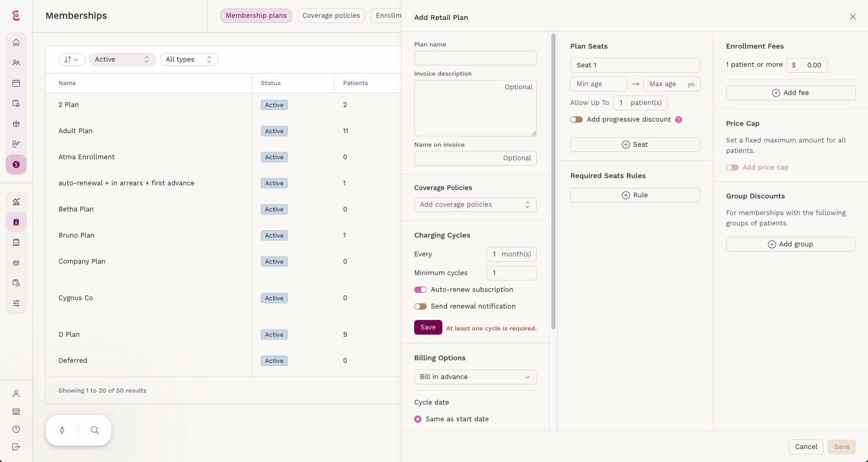This screenshot has width=868, height=462.
Task: Toggle Add progressive discount switch
Action: coord(576,120)
